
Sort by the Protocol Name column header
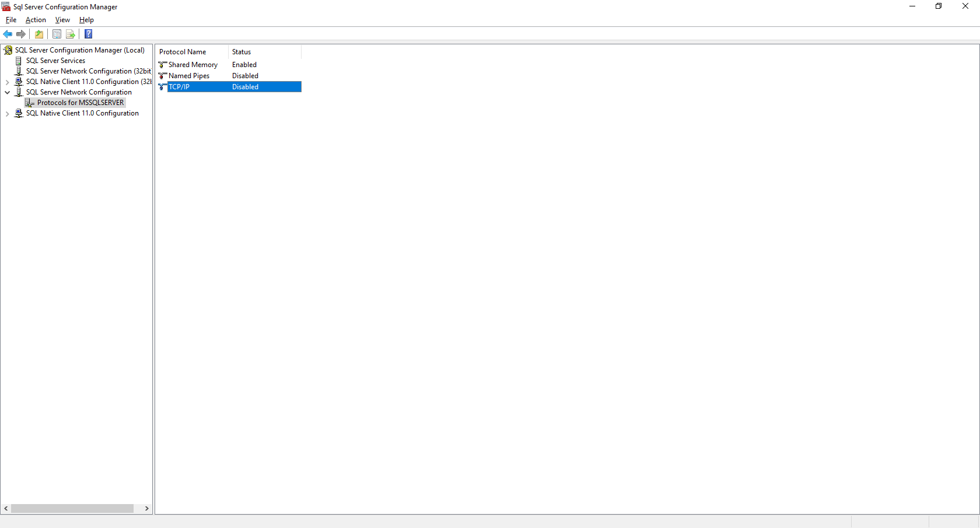click(192, 52)
